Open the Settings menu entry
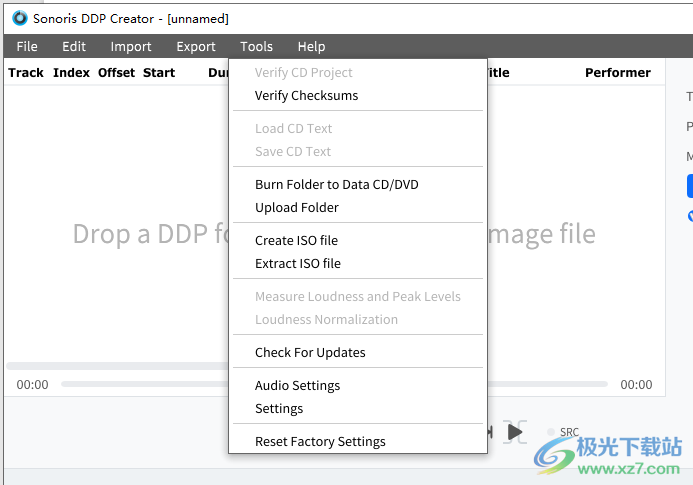The width and height of the screenshot is (693, 485). point(358,409)
